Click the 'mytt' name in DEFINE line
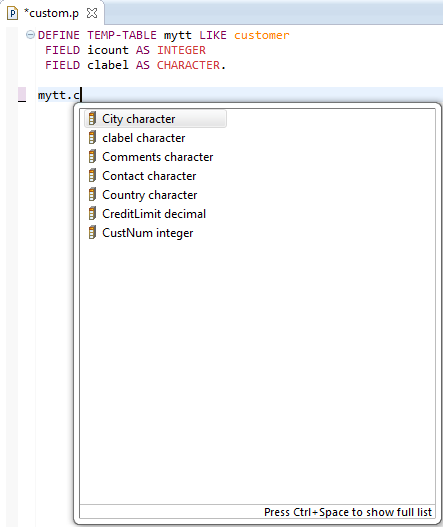The image size is (443, 527). [177, 35]
